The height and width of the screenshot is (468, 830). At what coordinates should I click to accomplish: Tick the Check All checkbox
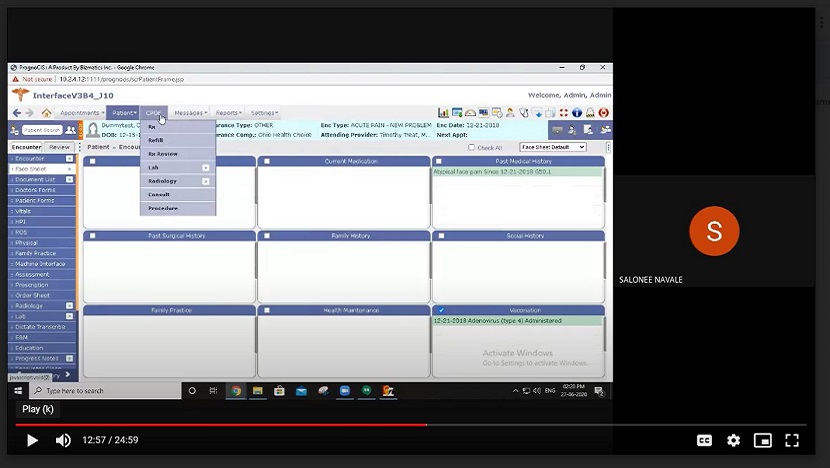pyautogui.click(x=471, y=147)
